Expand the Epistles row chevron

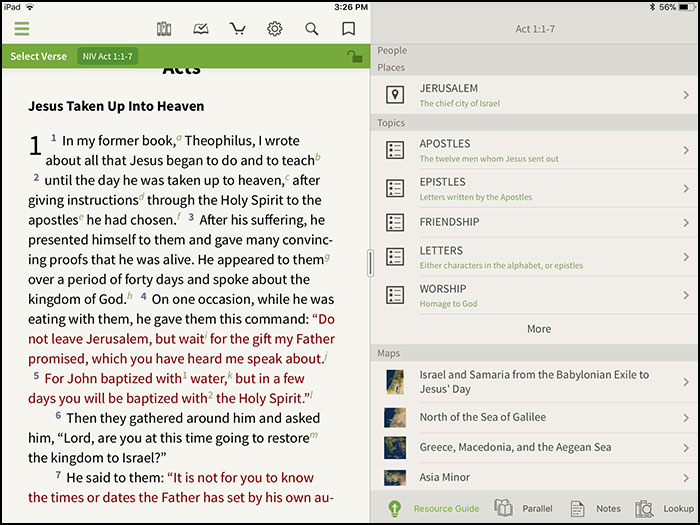point(686,189)
